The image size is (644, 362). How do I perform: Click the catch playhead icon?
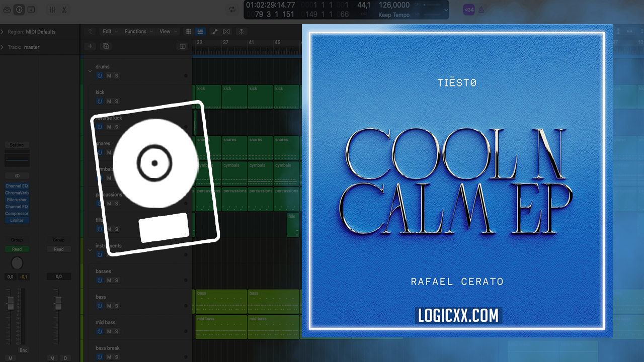tap(242, 31)
